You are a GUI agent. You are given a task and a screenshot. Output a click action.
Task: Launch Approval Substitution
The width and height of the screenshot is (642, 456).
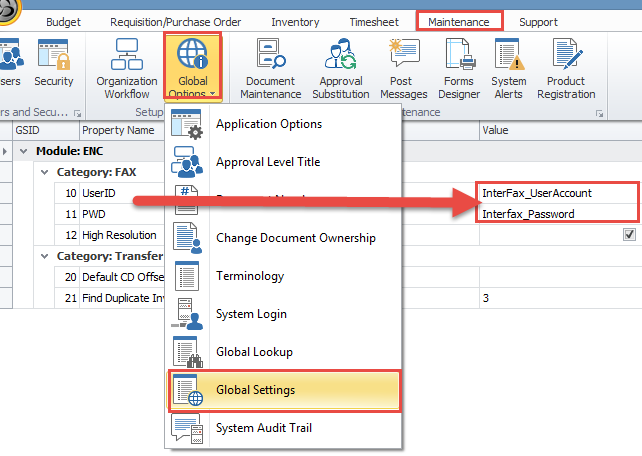coord(341,66)
